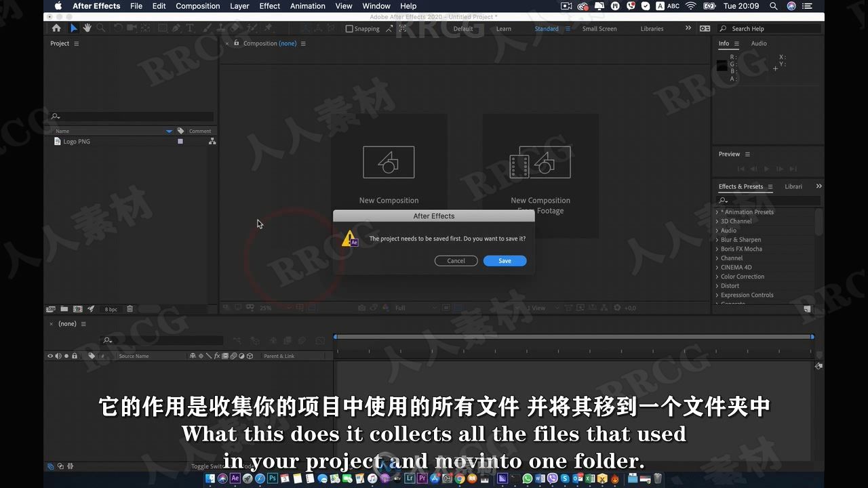Expand the Blur & Sharpen category

(717, 240)
